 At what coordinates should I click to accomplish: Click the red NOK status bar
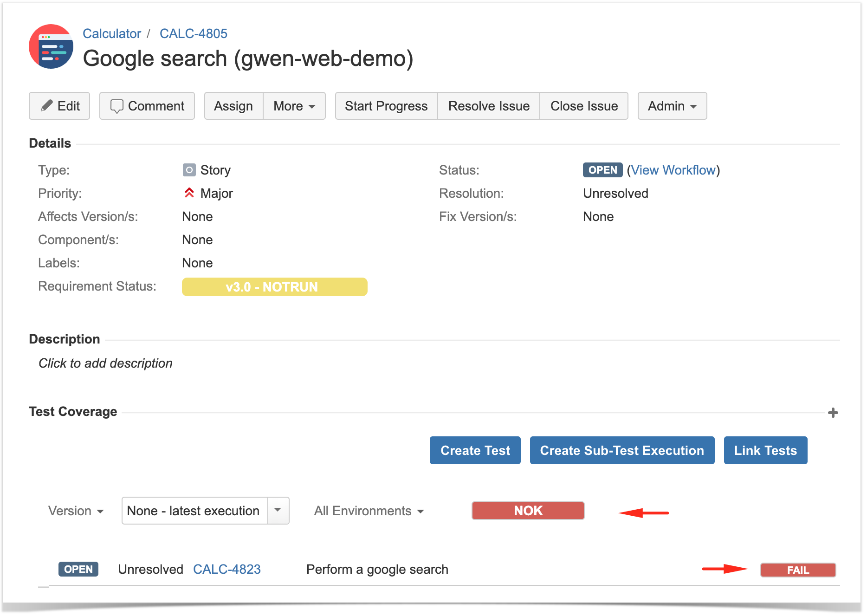pyautogui.click(x=528, y=511)
